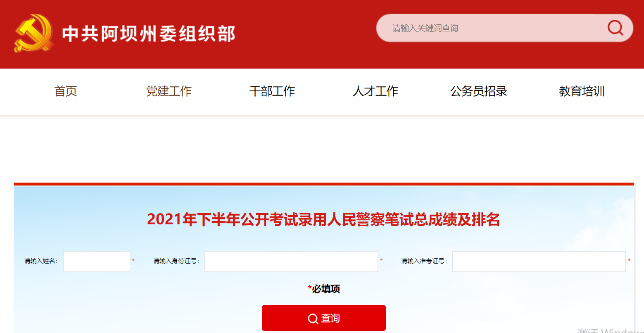644x333 pixels.
Task: Click into the name (姓名) input field
Action: coord(97,262)
